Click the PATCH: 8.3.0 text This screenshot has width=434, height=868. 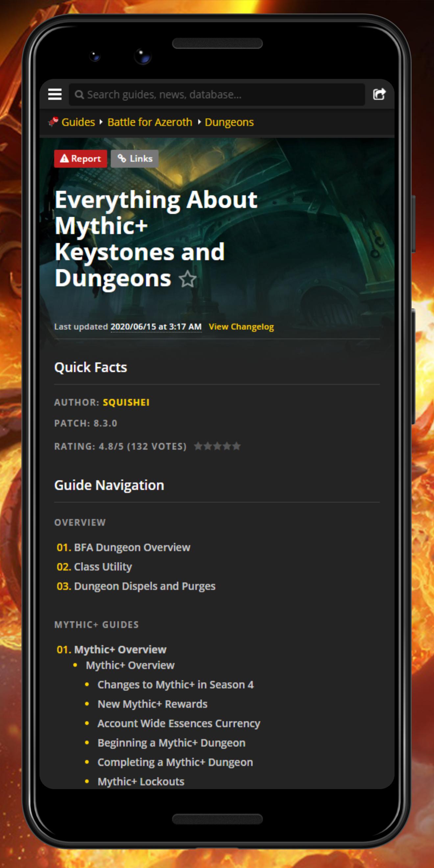tap(85, 423)
